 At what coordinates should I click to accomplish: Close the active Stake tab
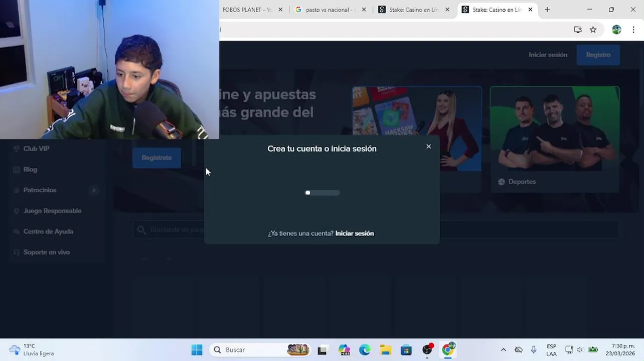coord(530,10)
